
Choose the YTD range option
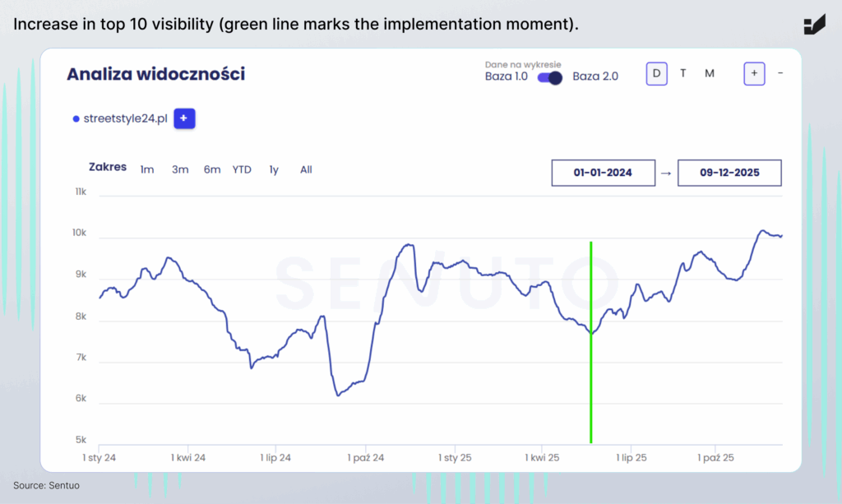click(x=242, y=169)
